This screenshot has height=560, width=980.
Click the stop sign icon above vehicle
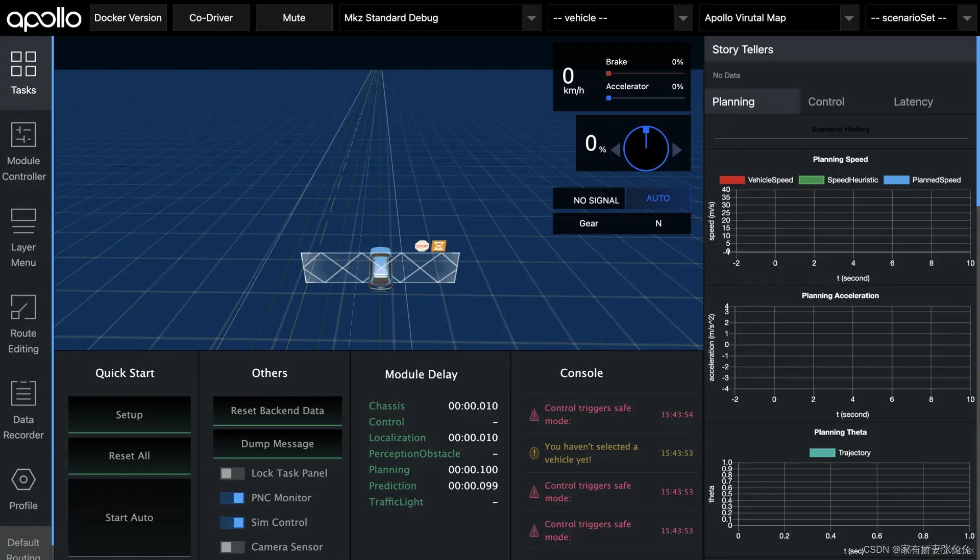422,246
